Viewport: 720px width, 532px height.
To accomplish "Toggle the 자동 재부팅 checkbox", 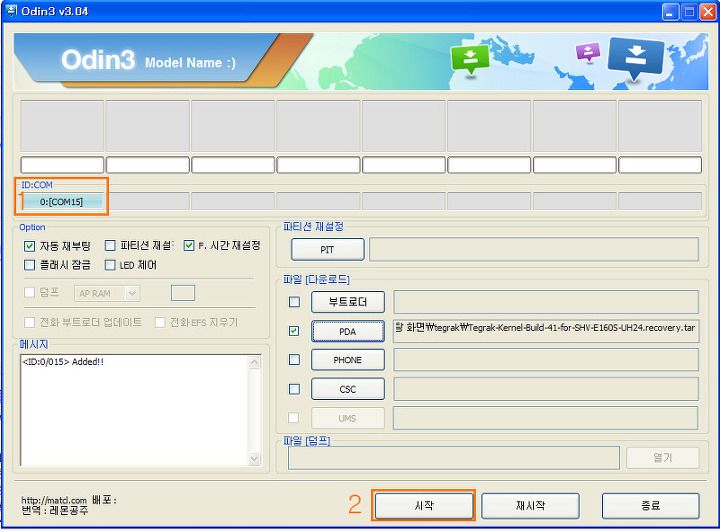I will click(29, 246).
